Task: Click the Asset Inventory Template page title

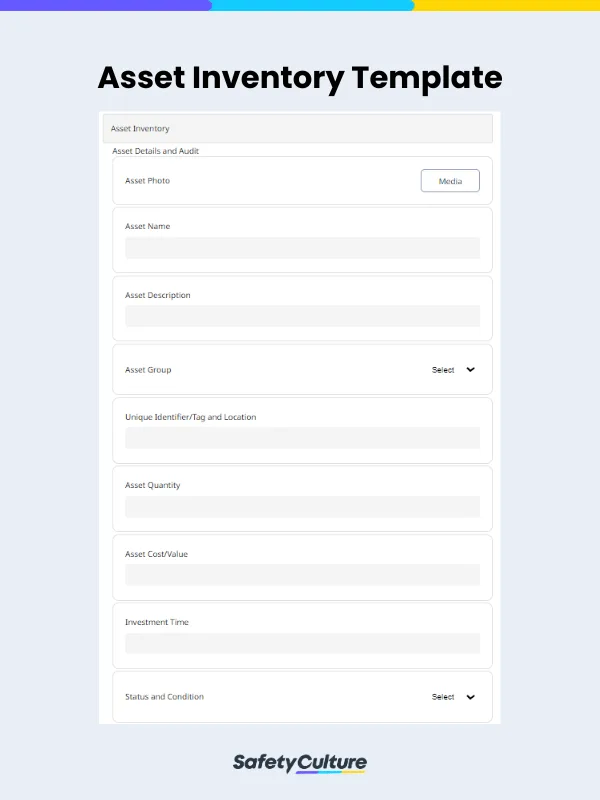Action: 300,78
